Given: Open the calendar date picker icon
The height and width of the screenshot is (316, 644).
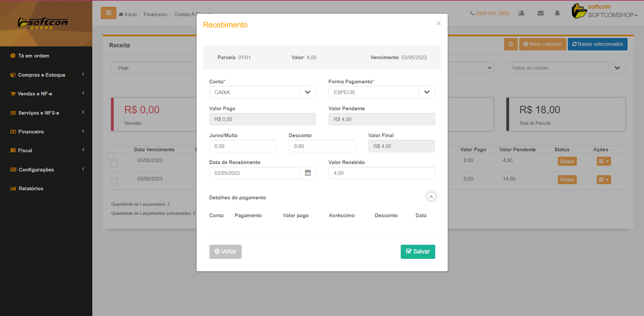Looking at the screenshot, I should tap(308, 173).
